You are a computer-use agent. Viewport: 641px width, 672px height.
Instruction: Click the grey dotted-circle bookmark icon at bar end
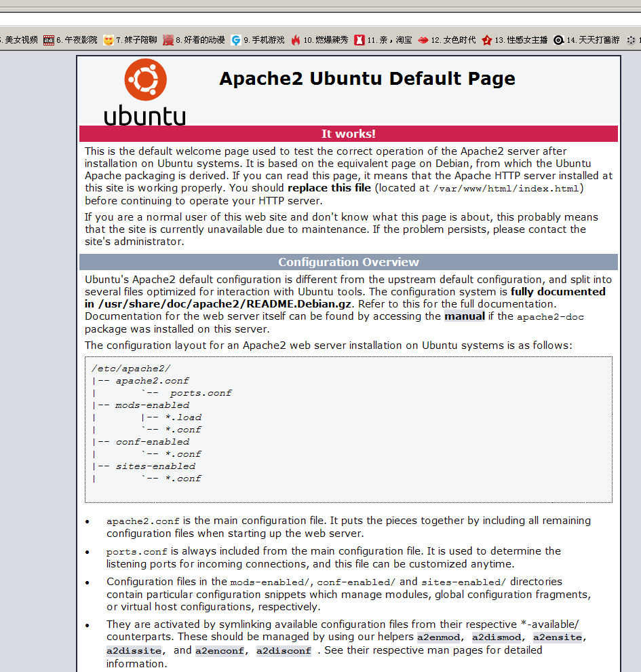(631, 40)
